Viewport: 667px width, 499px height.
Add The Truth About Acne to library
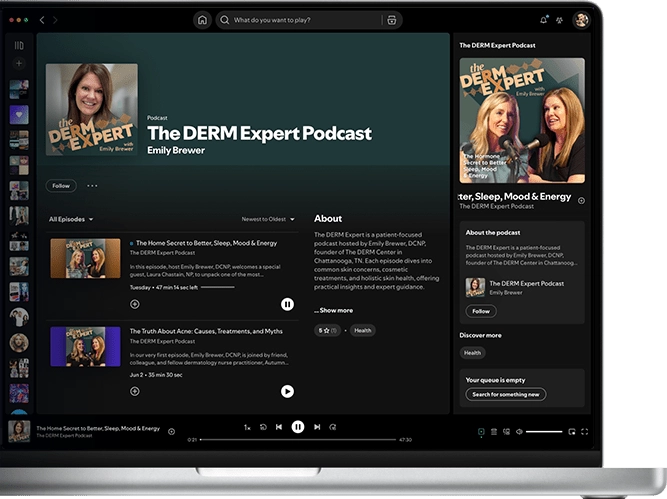tap(135, 391)
